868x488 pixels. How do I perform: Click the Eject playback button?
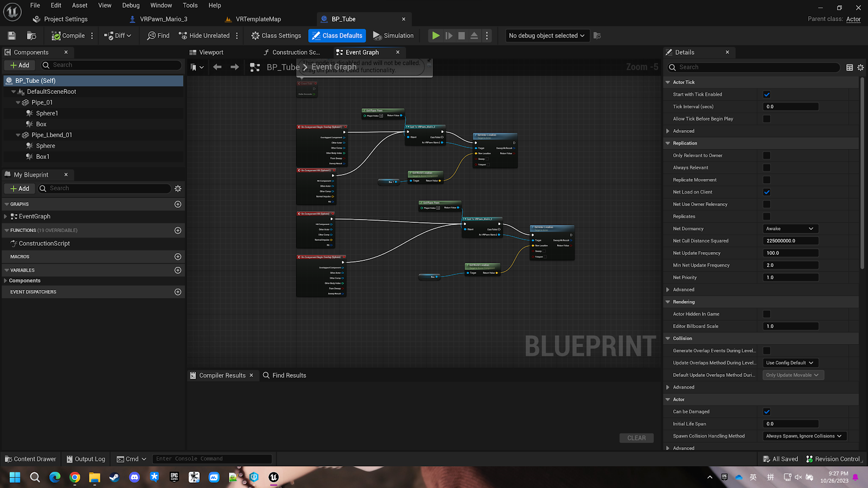[x=474, y=36]
